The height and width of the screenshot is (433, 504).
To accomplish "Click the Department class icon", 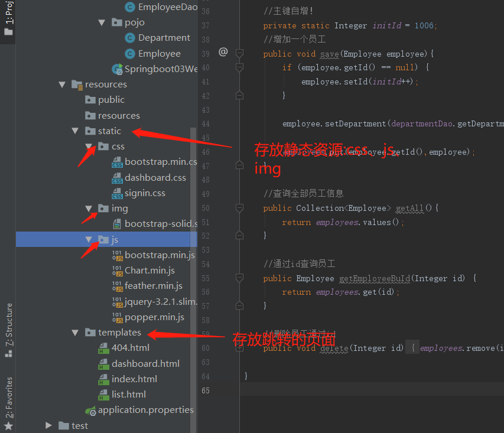I will pyautogui.click(x=130, y=38).
